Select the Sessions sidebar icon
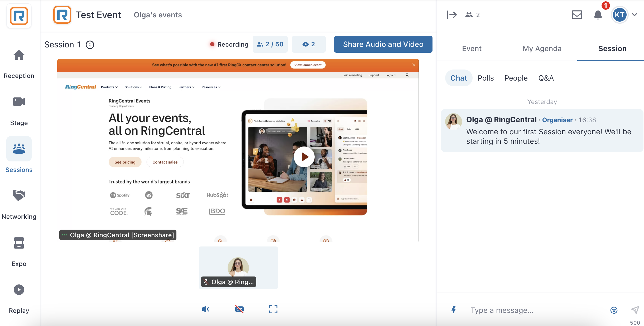This screenshot has height=326, width=644. click(x=19, y=149)
